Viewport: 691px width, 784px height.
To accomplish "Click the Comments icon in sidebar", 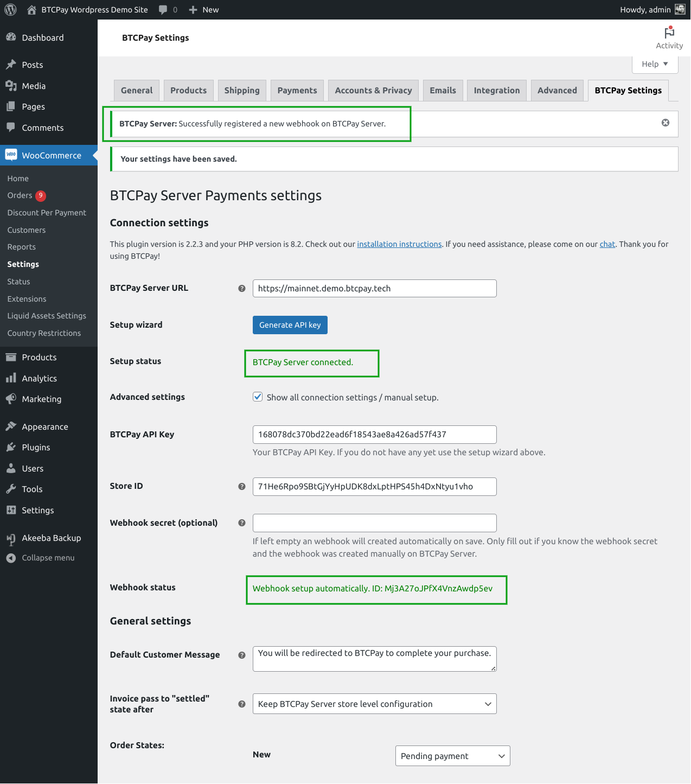I will 11,128.
